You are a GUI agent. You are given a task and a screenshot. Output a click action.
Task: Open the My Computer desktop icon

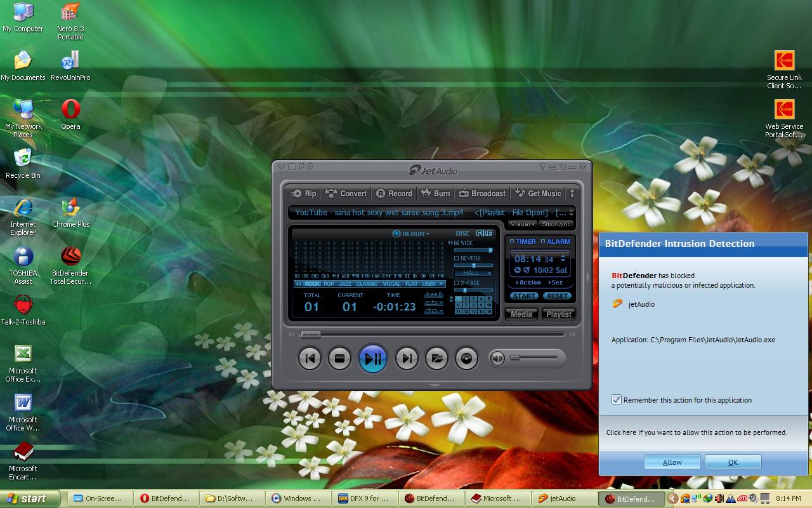(23, 17)
